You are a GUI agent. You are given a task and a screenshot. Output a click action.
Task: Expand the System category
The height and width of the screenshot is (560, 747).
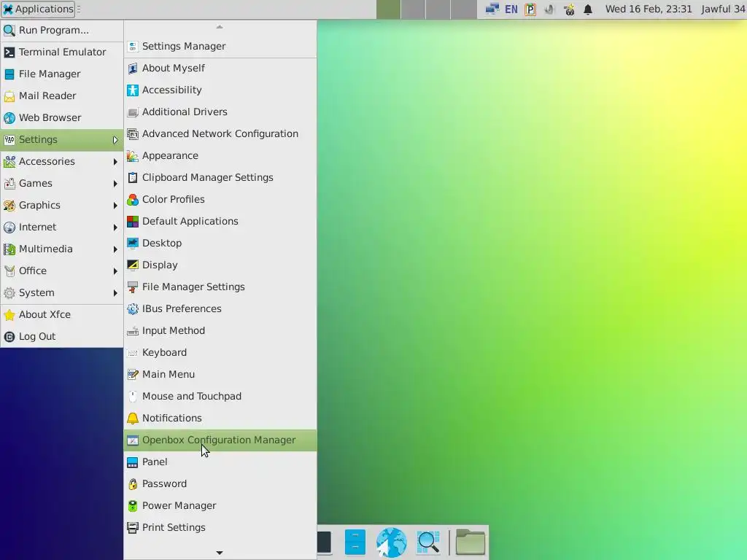tap(62, 293)
